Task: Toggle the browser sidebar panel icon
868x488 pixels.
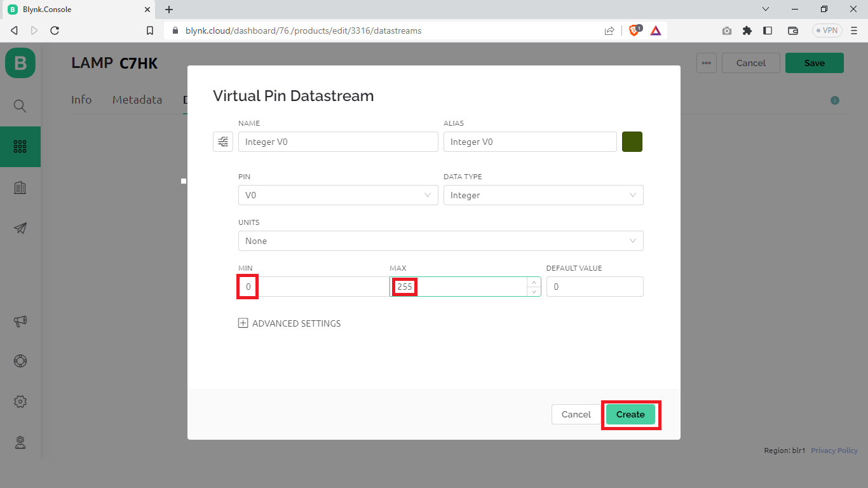Action: click(768, 30)
